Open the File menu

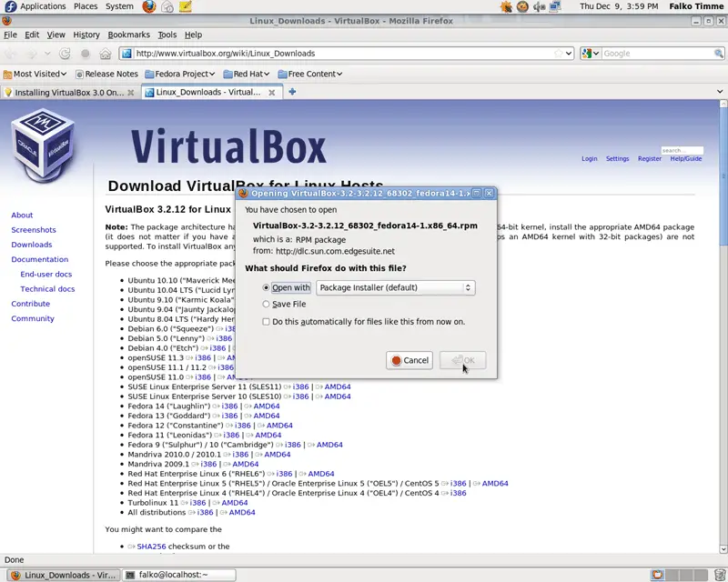(10, 35)
